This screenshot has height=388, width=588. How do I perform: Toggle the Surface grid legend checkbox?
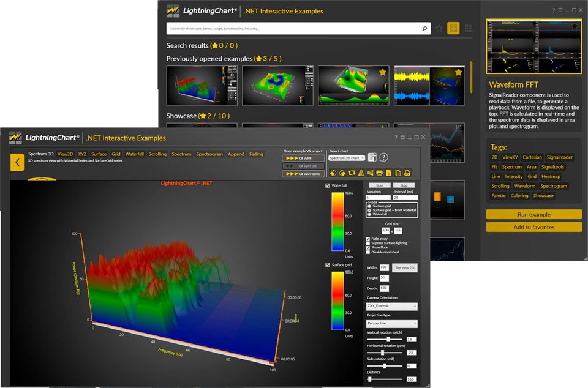coord(327,265)
